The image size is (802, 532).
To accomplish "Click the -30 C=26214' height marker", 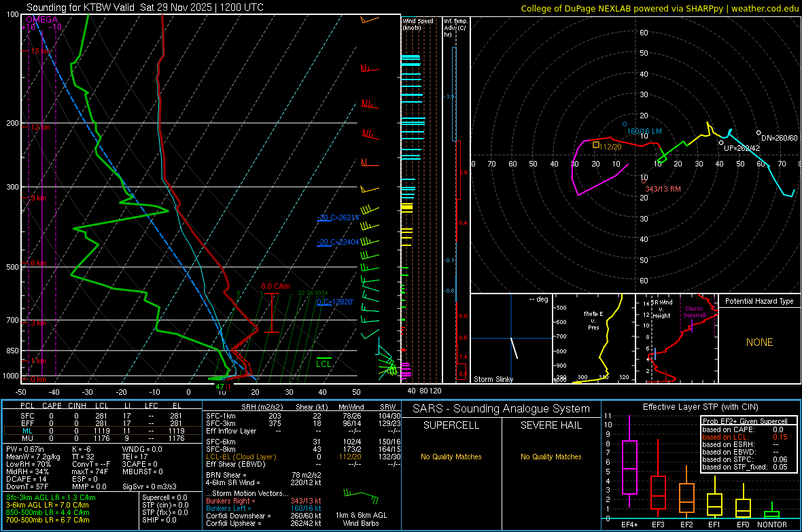I will pyautogui.click(x=338, y=217).
